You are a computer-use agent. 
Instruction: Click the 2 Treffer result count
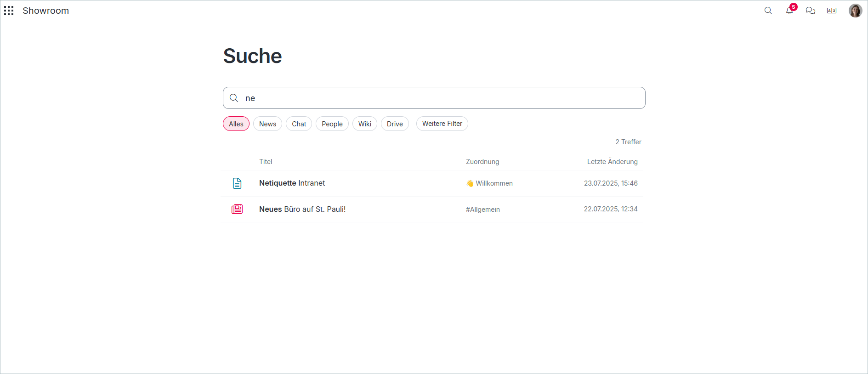628,142
